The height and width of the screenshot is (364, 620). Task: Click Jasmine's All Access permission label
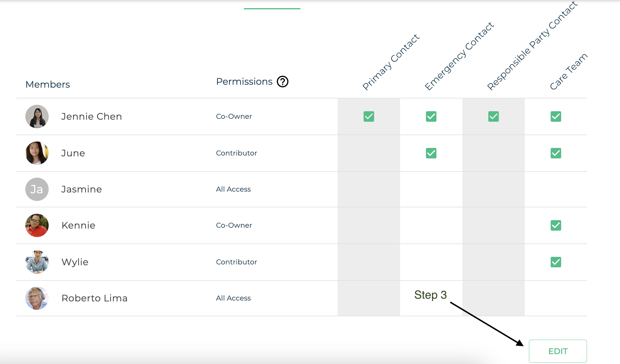coord(233,189)
